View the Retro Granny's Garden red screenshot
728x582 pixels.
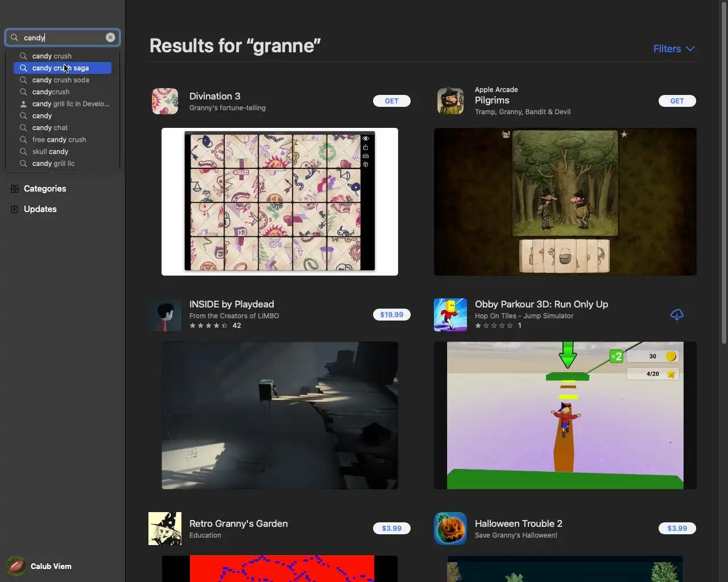280,568
